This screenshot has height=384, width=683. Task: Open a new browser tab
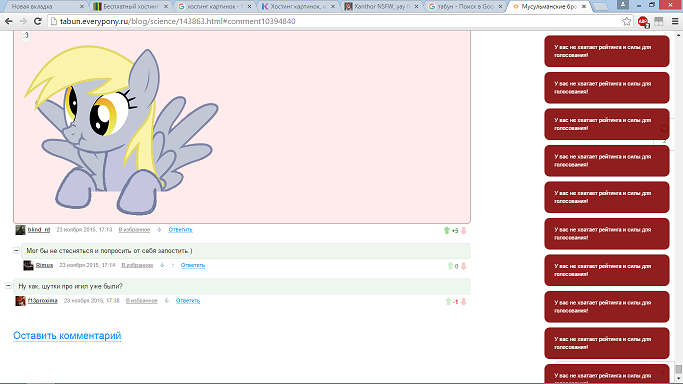pos(601,7)
